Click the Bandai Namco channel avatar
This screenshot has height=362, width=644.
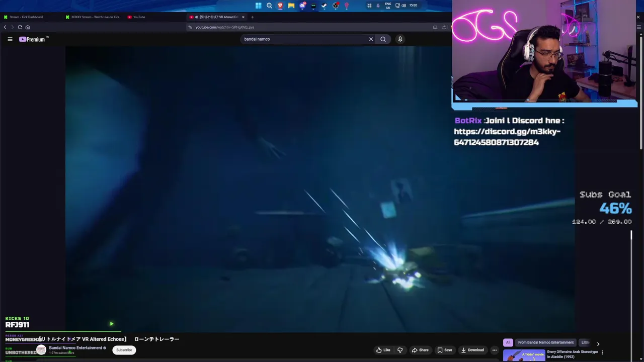pos(41,350)
